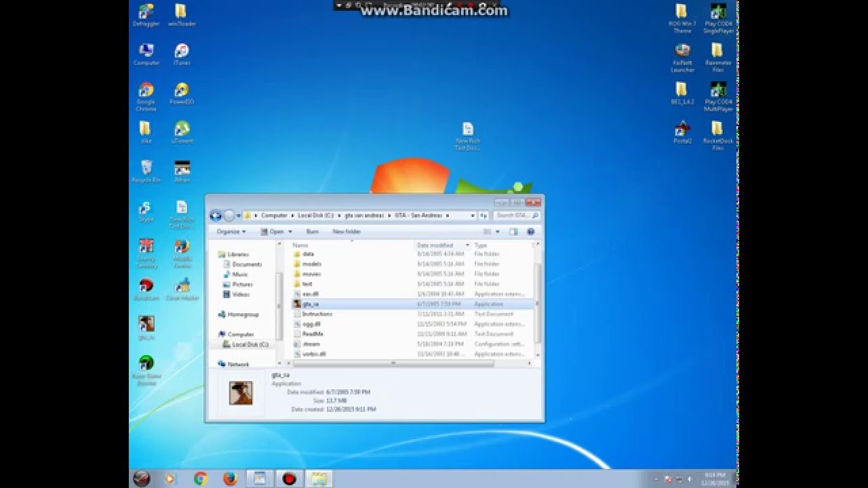Launch Skype from the desktop
Image resolution: width=868 pixels, height=488 pixels.
[146, 211]
